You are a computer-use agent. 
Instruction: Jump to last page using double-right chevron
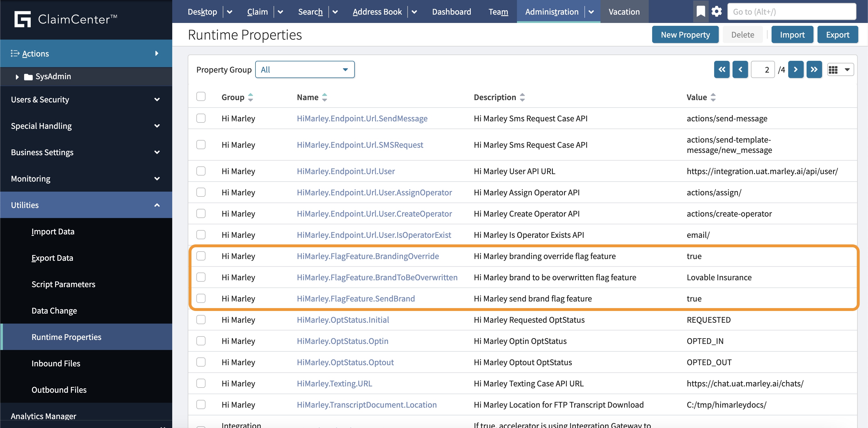[814, 69]
